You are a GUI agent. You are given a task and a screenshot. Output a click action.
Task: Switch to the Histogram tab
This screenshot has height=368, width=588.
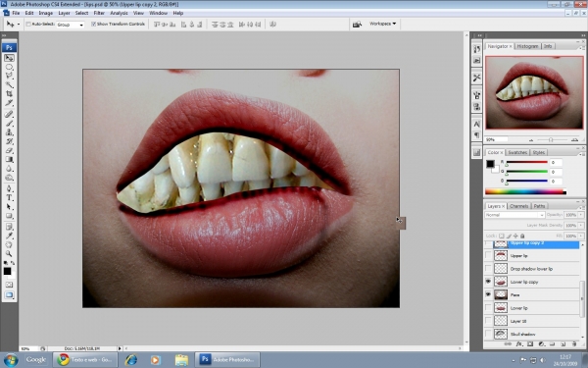click(x=527, y=46)
